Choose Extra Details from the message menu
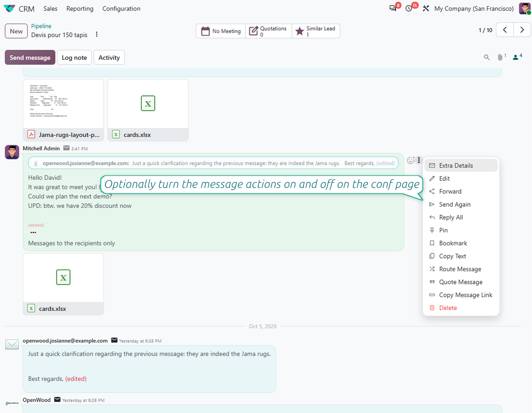Image resolution: width=532 pixels, height=413 pixels. (461, 165)
